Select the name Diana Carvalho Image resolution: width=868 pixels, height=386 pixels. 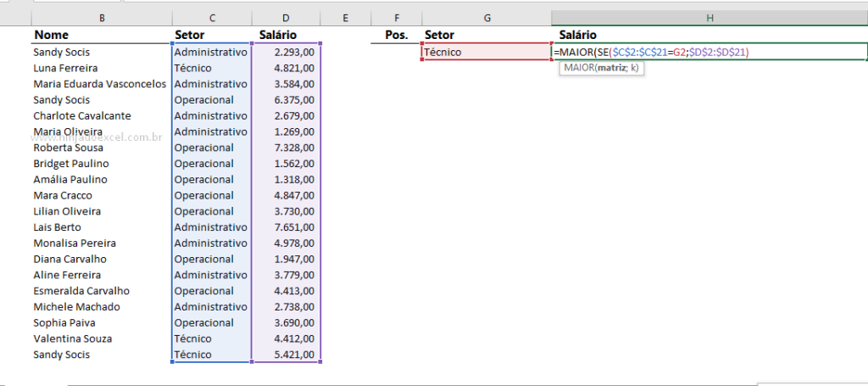pyautogui.click(x=70, y=259)
